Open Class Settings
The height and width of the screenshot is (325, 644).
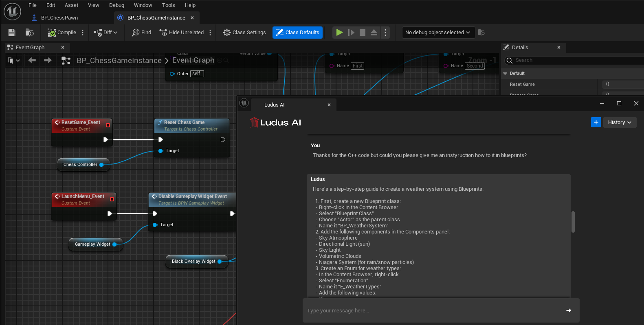point(244,33)
